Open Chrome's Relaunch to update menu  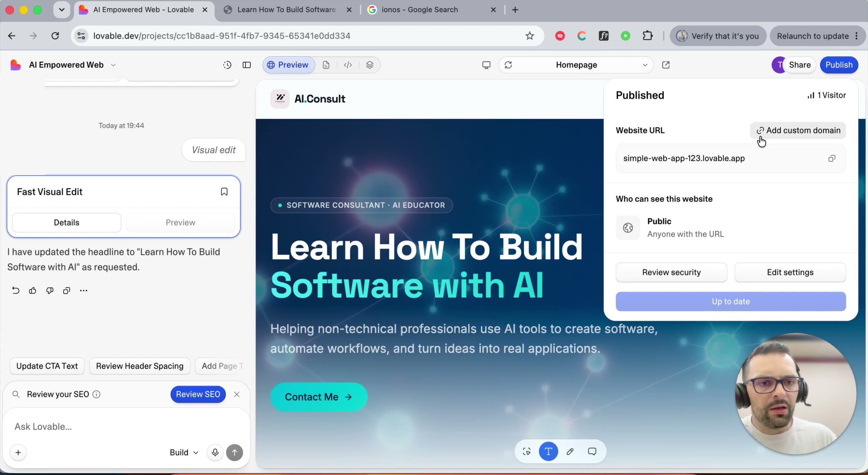tap(818, 36)
